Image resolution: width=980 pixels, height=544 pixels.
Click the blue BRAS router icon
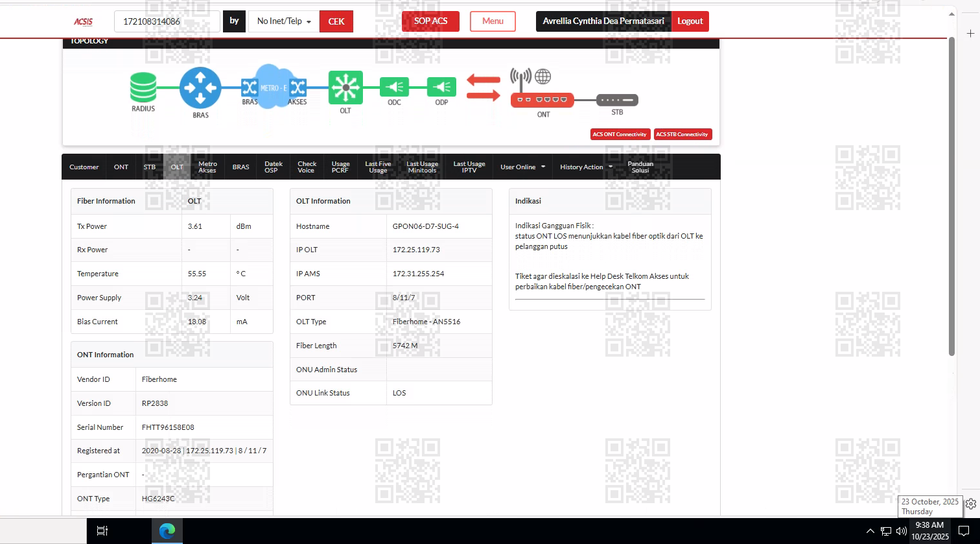point(200,88)
